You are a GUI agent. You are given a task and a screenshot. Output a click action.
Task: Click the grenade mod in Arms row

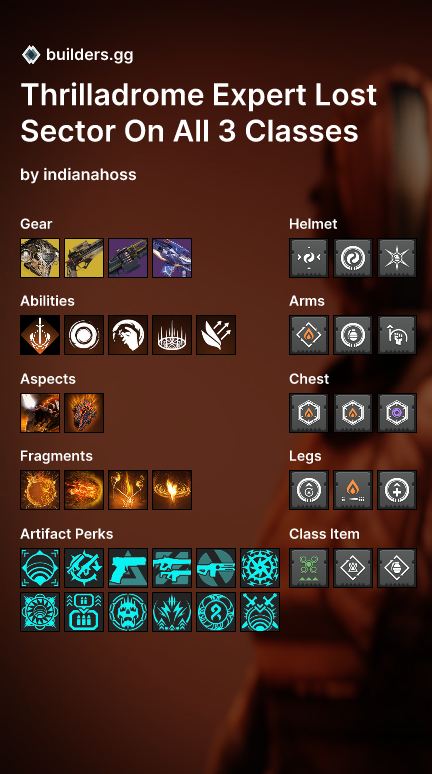coord(353,335)
